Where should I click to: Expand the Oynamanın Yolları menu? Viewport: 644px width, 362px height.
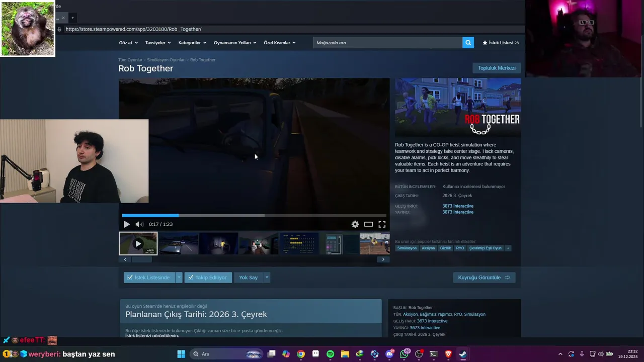click(x=235, y=43)
